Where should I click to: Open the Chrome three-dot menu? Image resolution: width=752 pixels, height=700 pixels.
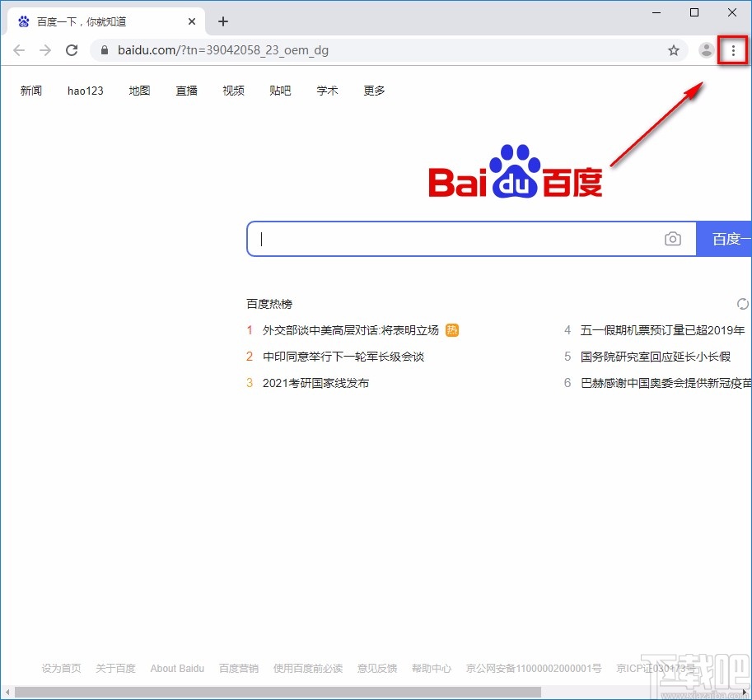[x=733, y=49]
